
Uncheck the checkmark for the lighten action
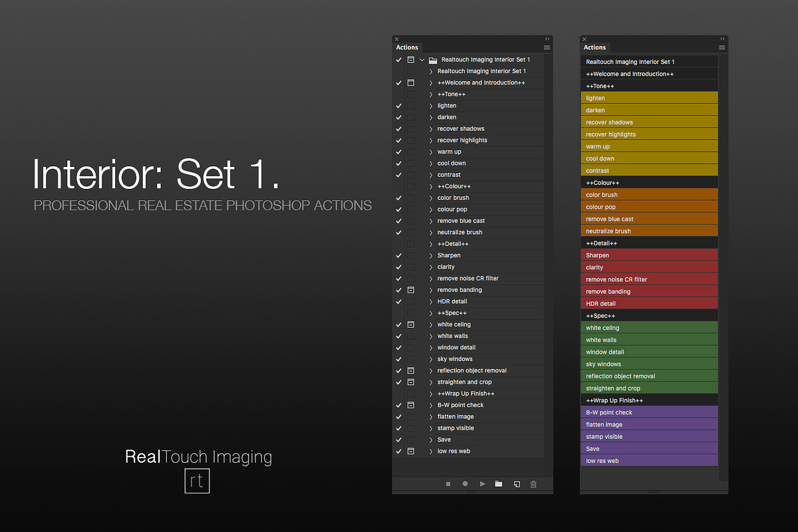tap(399, 106)
